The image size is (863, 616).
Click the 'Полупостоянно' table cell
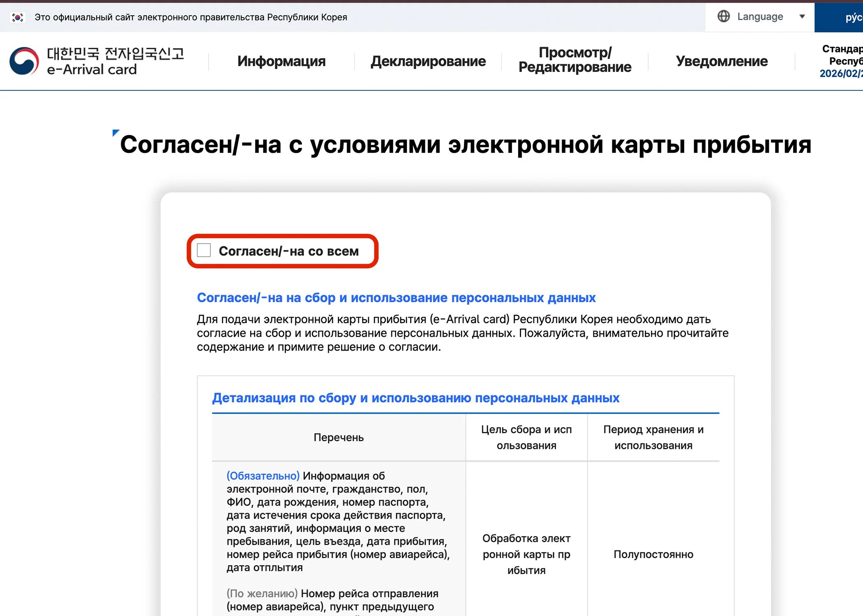(x=653, y=554)
